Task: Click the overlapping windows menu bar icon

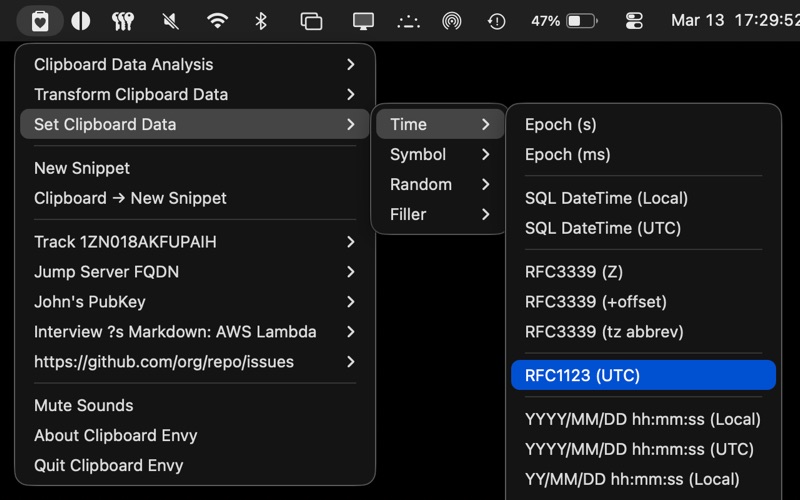Action: (311, 21)
